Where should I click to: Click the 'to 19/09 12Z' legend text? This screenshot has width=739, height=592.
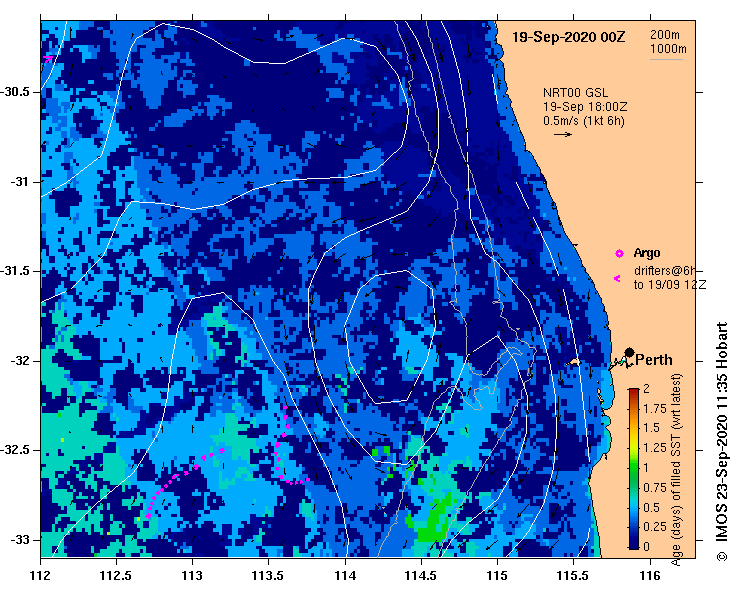670,285
